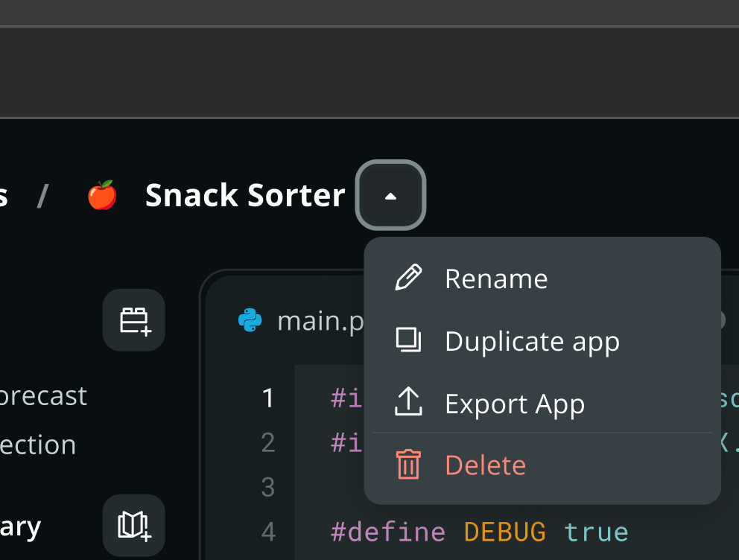Click the pencil icon beside Rename

click(408, 278)
